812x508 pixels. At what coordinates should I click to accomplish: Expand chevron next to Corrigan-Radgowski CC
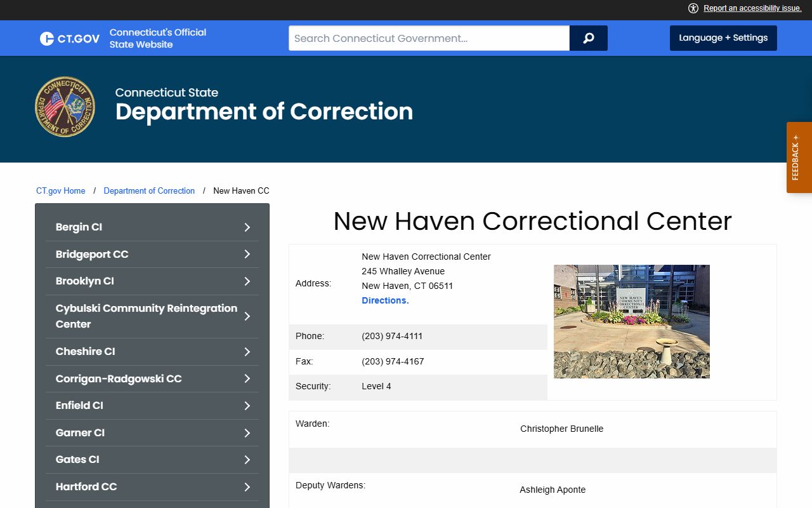tap(247, 378)
